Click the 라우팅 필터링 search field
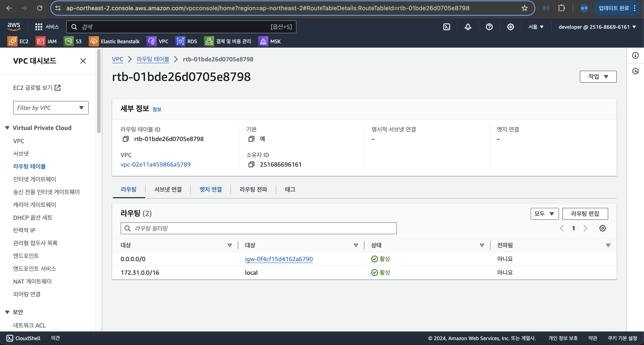 click(x=258, y=228)
